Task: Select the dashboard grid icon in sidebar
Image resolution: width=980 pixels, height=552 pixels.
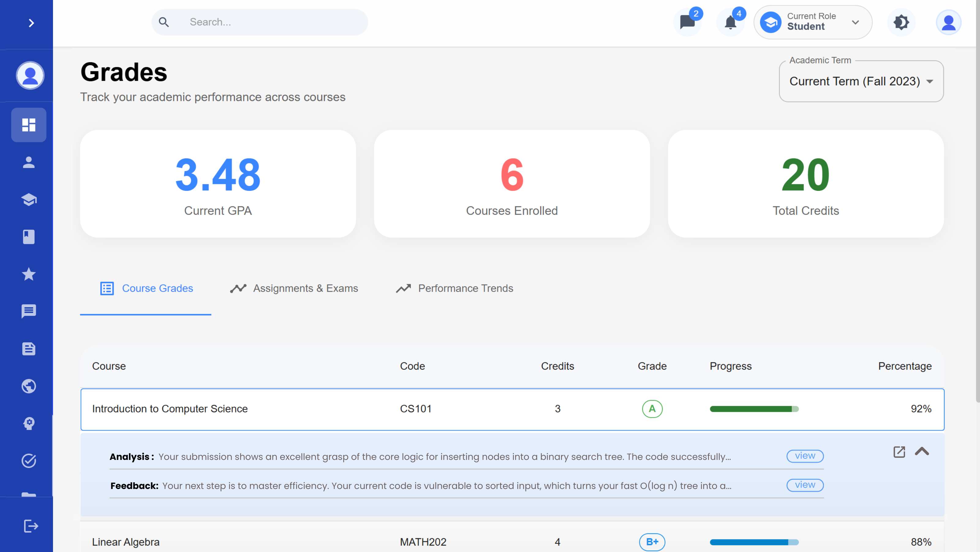Action: tap(28, 125)
